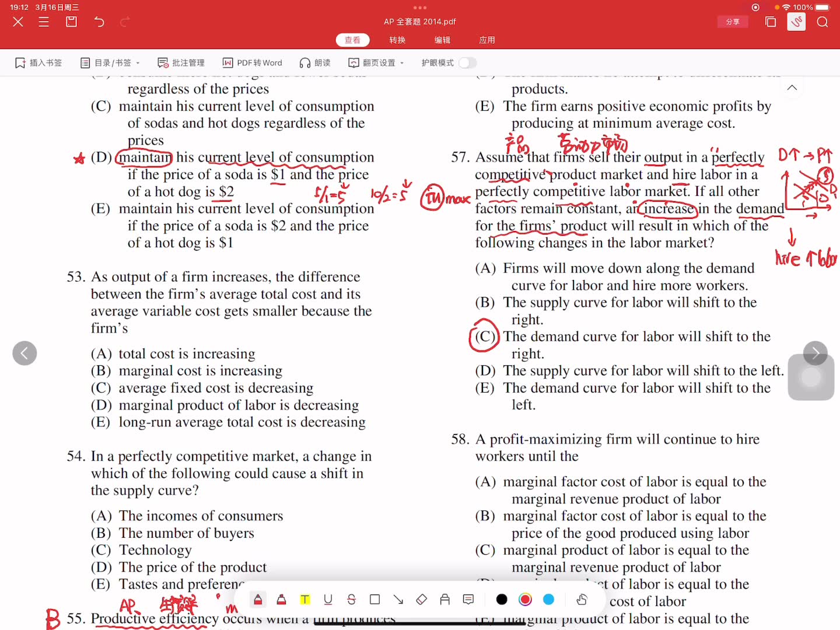The image size is (840, 630).
Task: Save the document with floppy icon
Action: [71, 22]
